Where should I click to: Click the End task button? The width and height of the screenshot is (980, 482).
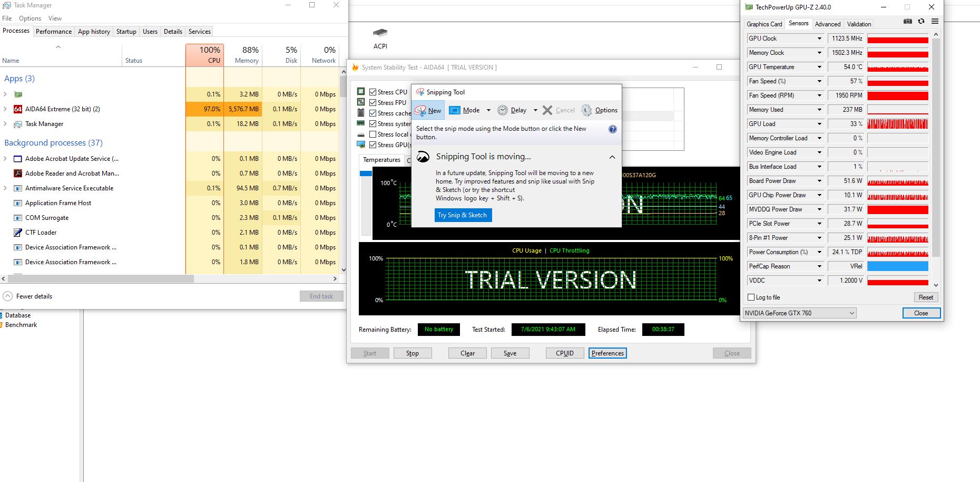pos(321,296)
